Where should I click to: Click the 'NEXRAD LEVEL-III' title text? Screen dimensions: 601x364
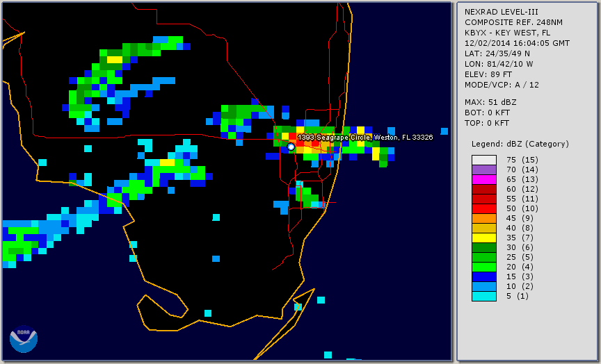click(502, 13)
